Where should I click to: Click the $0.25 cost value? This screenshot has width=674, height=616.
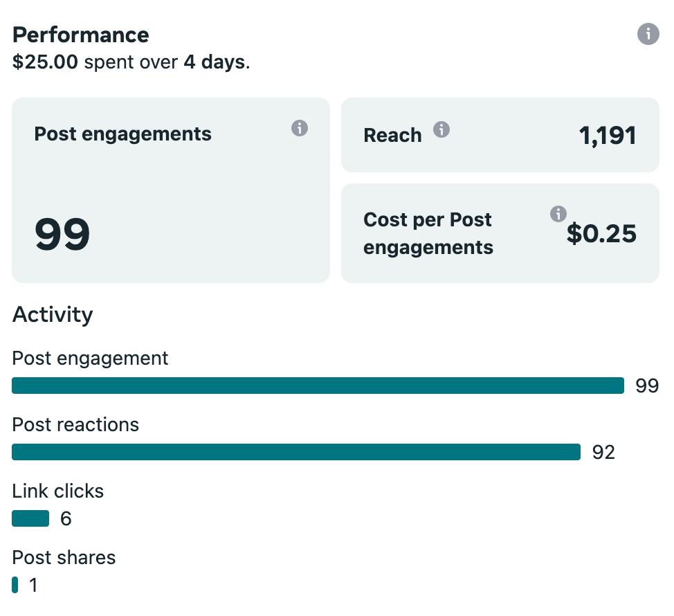(x=601, y=234)
